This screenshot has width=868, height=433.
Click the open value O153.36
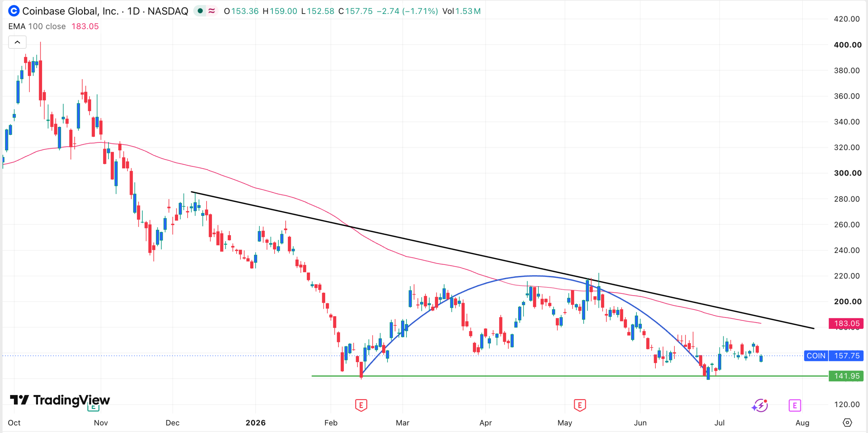241,11
